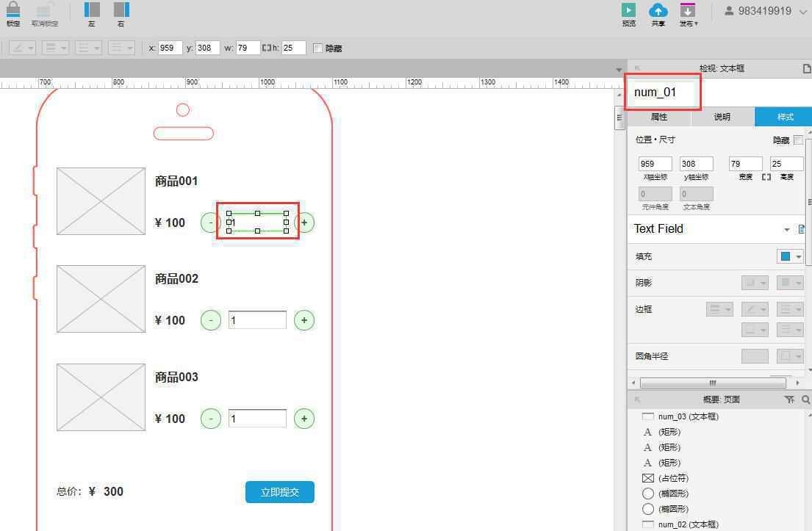Click the 元件角度 rotation field
The image size is (812, 531).
[655, 194]
